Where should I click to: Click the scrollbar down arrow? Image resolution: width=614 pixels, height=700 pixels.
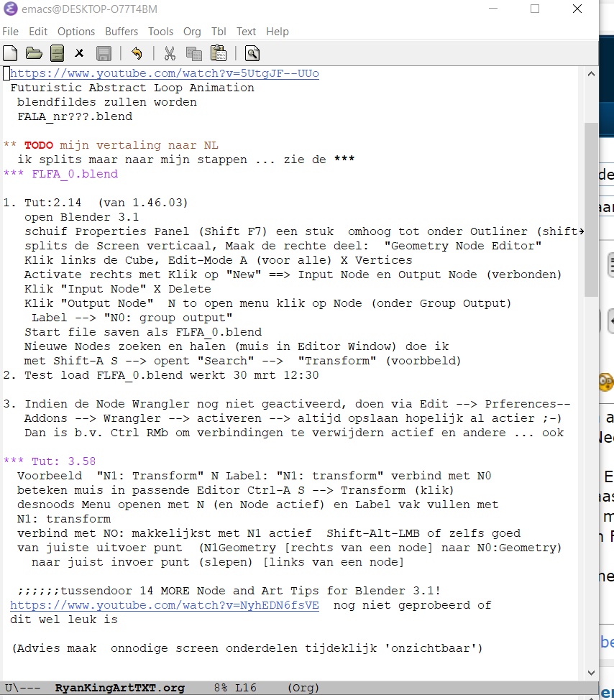[x=591, y=673]
